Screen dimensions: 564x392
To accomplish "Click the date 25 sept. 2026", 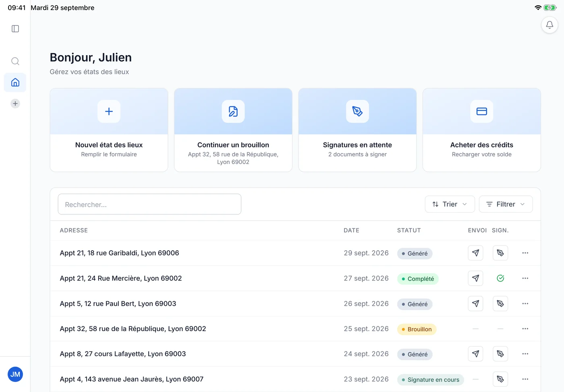I will pos(366,329).
